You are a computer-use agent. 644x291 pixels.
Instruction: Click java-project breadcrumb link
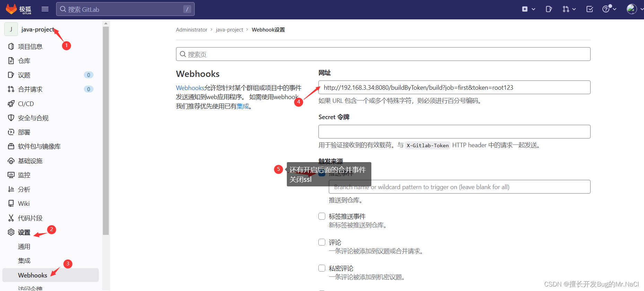pos(229,30)
